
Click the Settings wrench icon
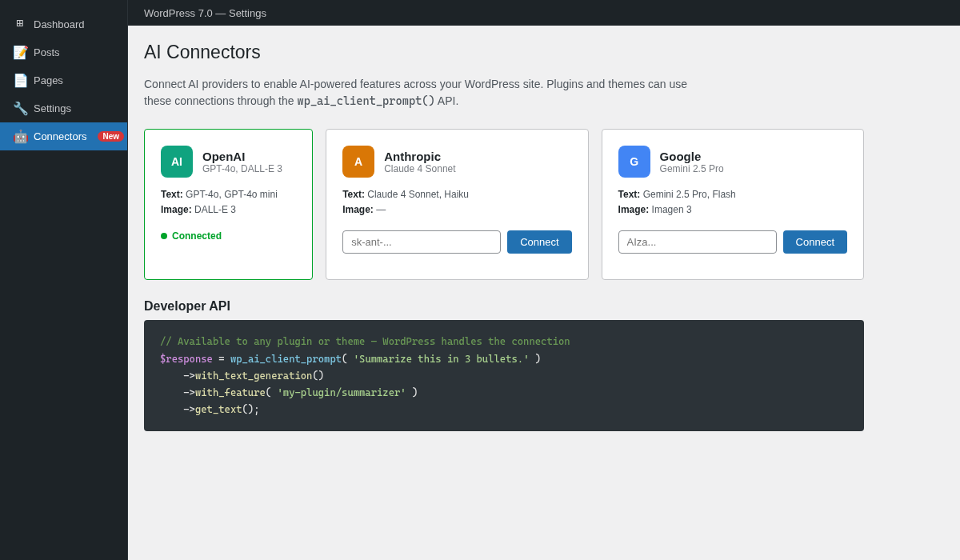[x=20, y=108]
